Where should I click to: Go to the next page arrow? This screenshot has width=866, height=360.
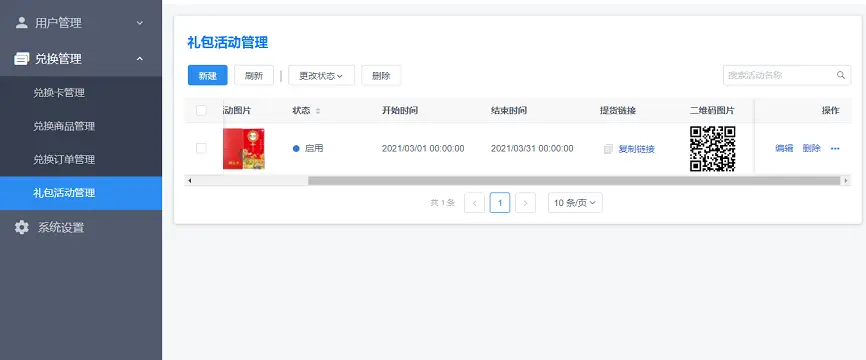(x=525, y=203)
